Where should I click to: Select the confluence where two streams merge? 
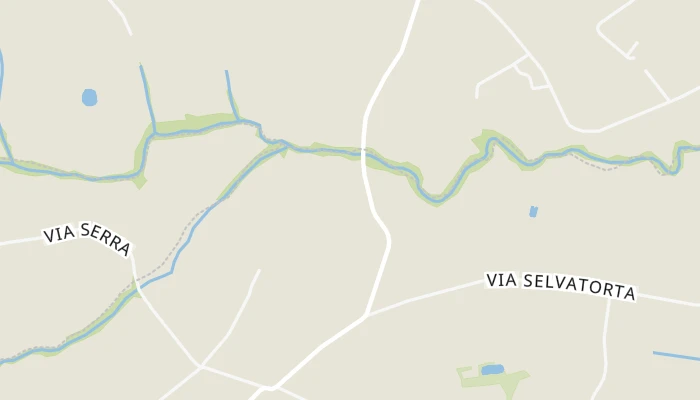click(285, 145)
